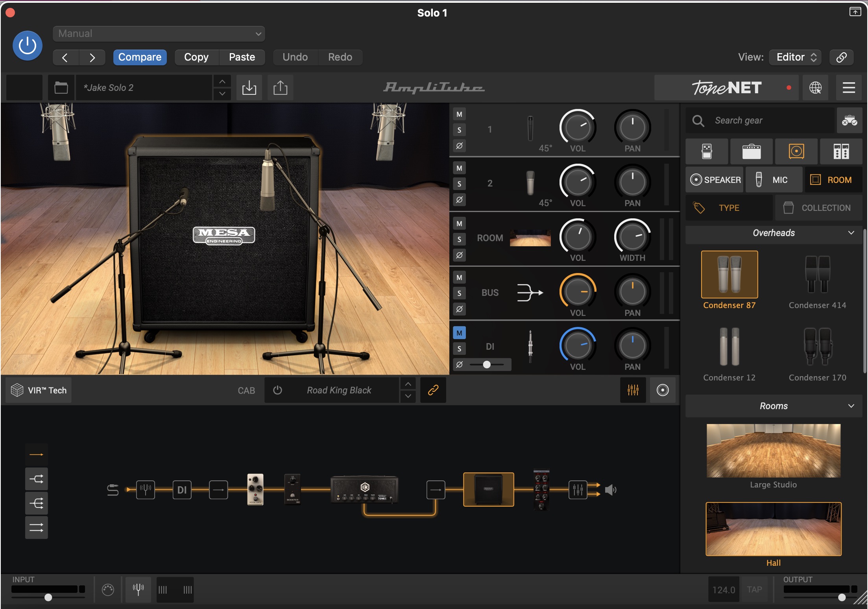Unmute the DI channel

tap(459, 333)
